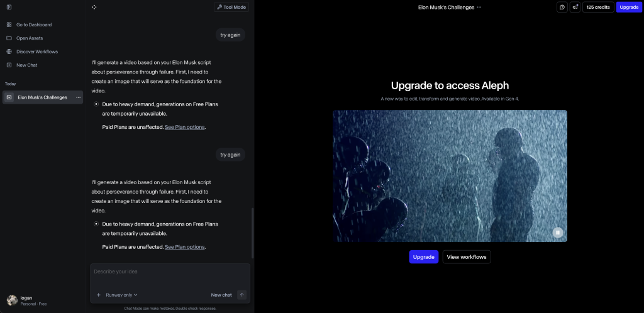Click the 125 credits button
Viewport: 644px width, 313px height.
click(x=598, y=7)
